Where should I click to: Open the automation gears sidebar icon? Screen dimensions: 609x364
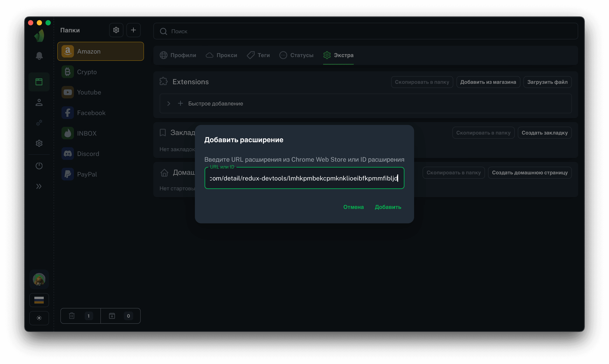pyautogui.click(x=39, y=123)
